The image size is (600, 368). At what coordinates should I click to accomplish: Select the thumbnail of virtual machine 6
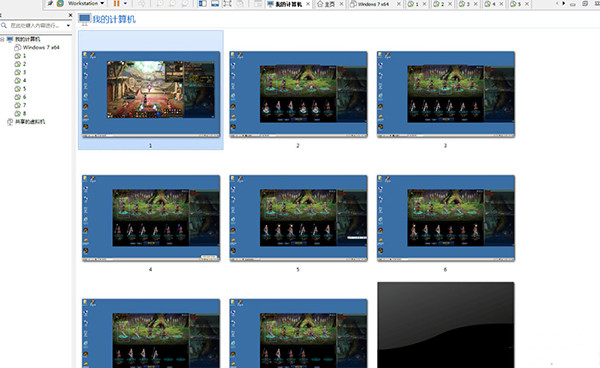coord(446,218)
